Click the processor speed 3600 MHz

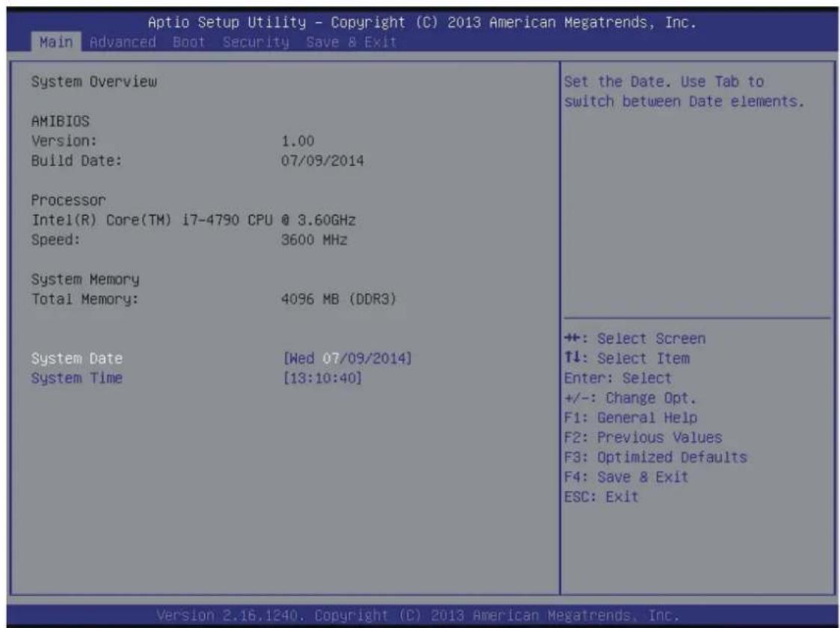[x=314, y=240]
